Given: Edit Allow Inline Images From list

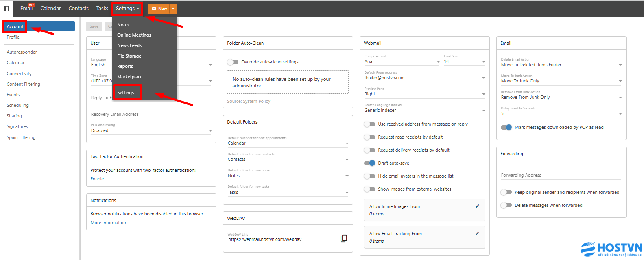Looking at the screenshot, I should (477, 206).
